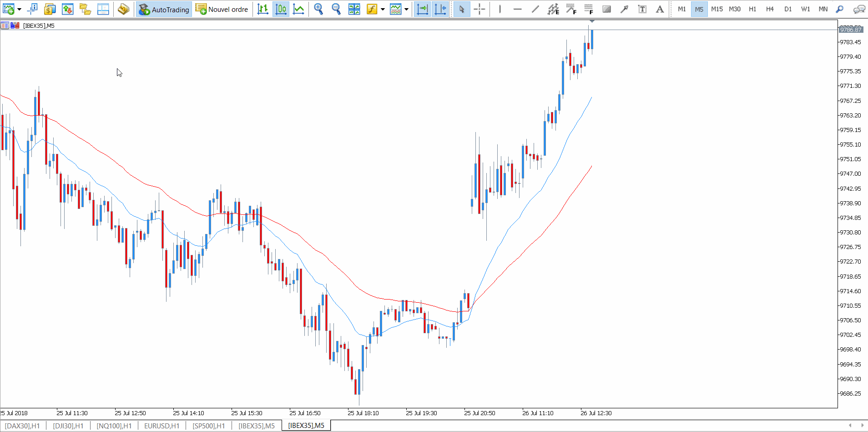The image size is (868, 432).
Task: Pick the text label tool
Action: [642, 9]
